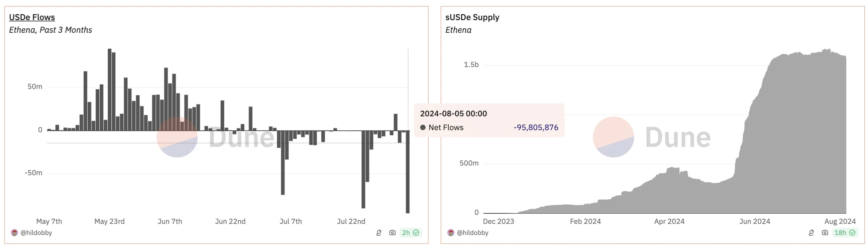This screenshot has height=250, width=868.
Task: Open the USDe Flows title link
Action: [x=32, y=17]
